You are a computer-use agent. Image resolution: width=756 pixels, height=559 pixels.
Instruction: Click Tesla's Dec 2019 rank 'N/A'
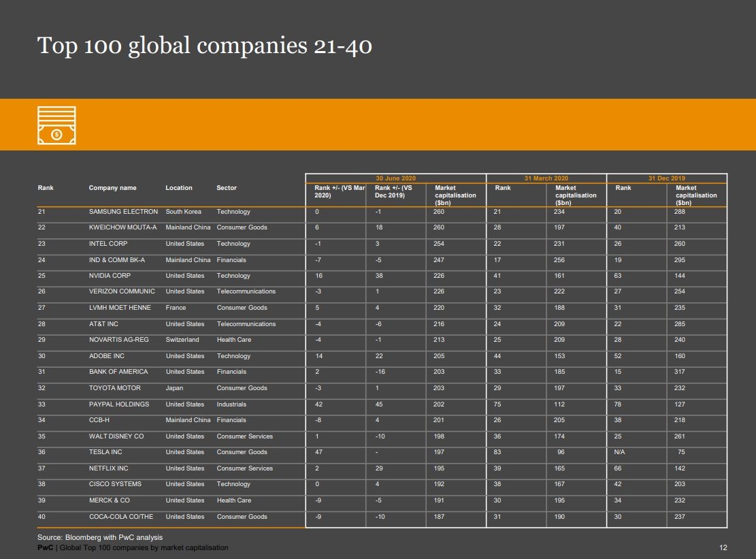[x=619, y=452]
